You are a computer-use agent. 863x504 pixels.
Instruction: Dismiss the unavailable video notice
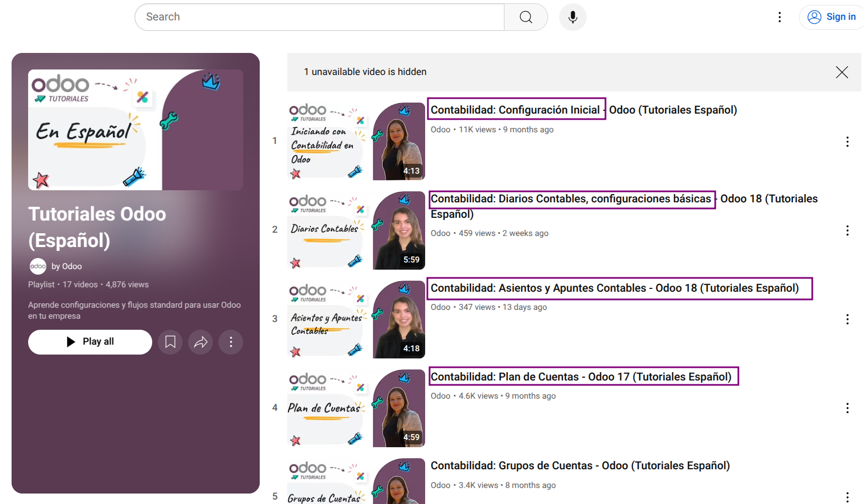pos(841,72)
